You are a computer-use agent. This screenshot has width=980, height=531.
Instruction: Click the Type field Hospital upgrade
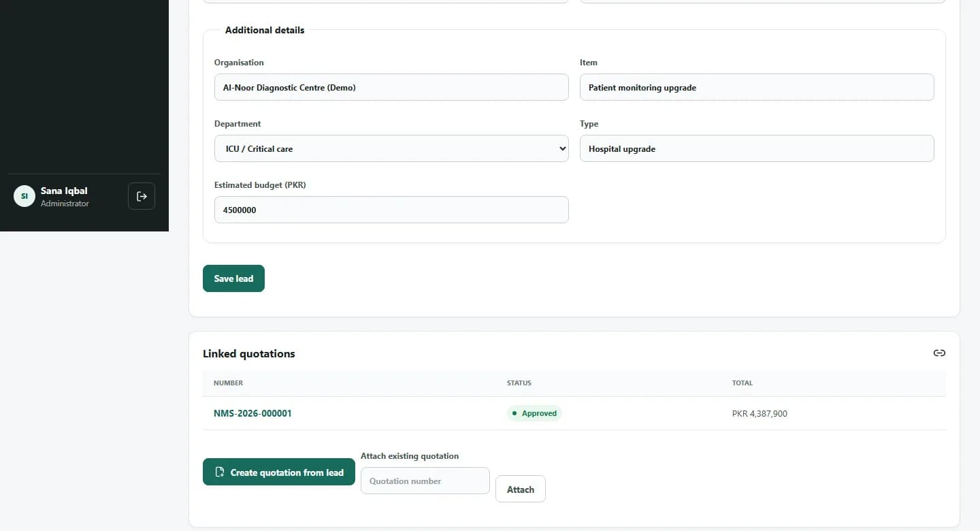[x=757, y=148]
